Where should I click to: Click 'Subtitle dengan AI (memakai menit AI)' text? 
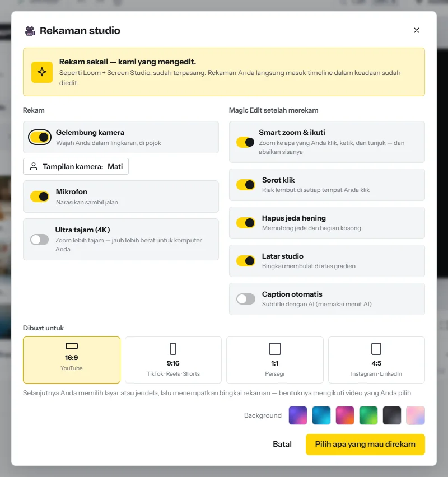pos(317,304)
